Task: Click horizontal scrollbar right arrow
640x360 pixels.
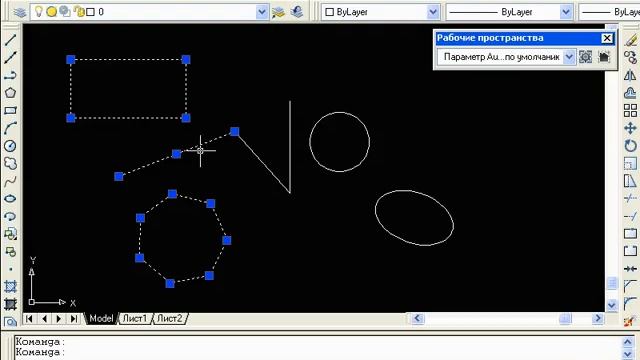Action: tap(598, 318)
